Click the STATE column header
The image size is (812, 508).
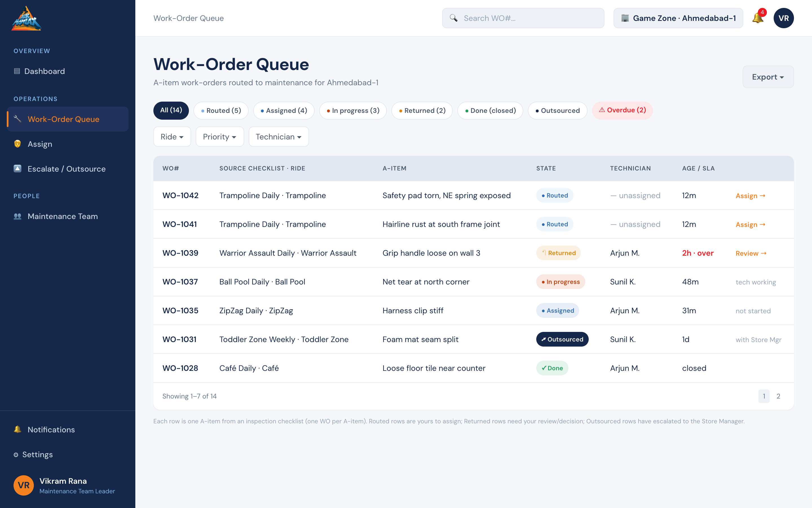(546, 168)
